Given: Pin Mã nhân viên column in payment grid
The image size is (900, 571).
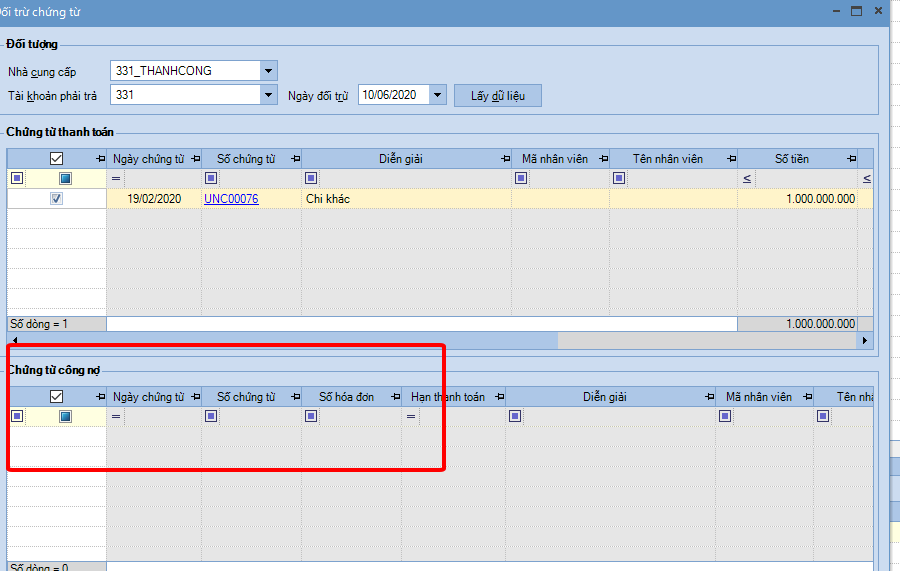Looking at the screenshot, I should click(x=603, y=159).
